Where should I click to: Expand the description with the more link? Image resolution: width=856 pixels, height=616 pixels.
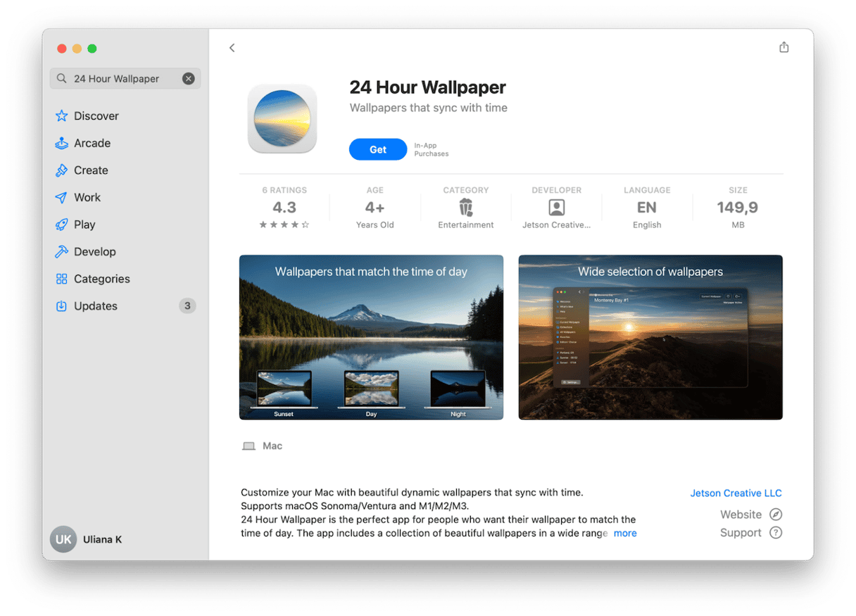click(x=625, y=534)
